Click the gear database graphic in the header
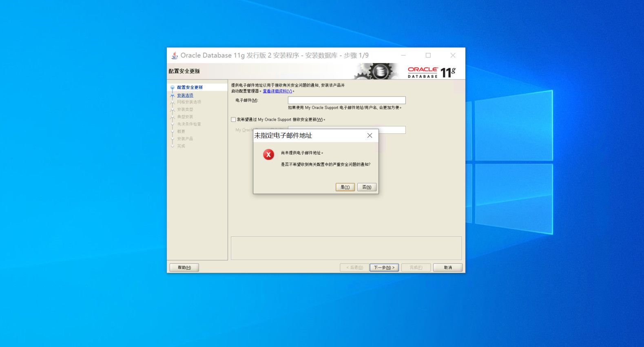The image size is (644, 347). coord(378,71)
